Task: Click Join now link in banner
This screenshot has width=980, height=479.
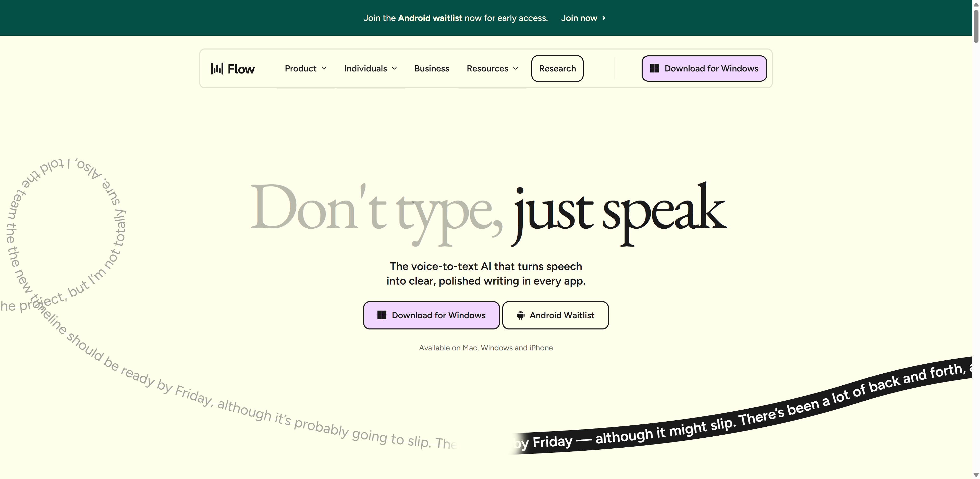Action: 579,18
